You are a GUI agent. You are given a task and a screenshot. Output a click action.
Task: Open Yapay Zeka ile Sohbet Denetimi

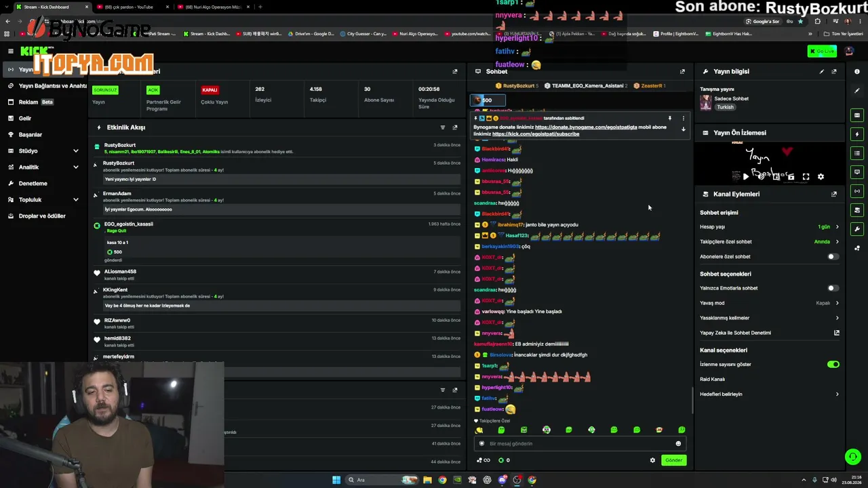pos(770,333)
